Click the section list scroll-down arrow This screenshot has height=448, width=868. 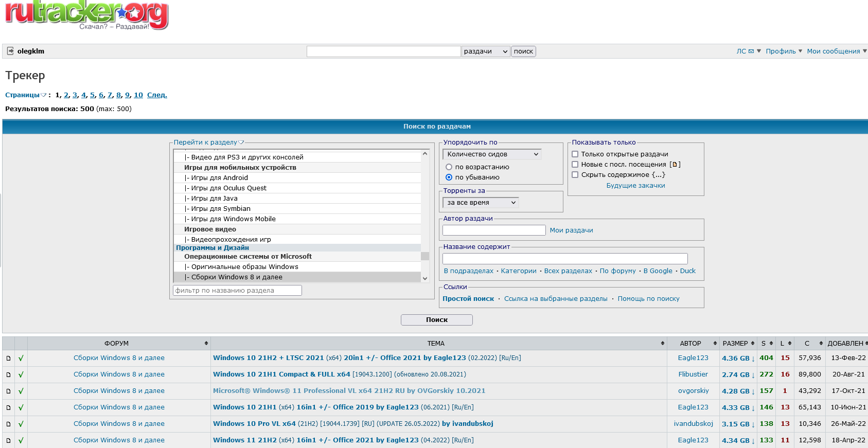point(425,278)
